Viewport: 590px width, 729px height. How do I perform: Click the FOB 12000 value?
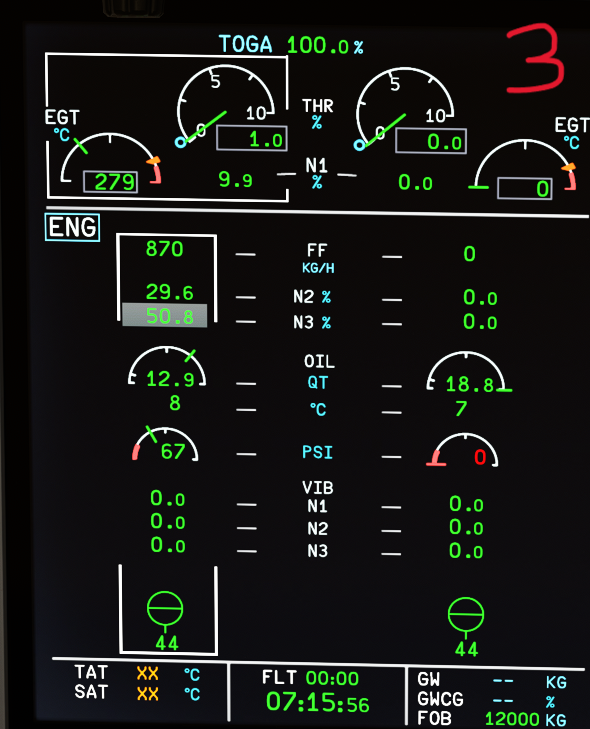512,719
